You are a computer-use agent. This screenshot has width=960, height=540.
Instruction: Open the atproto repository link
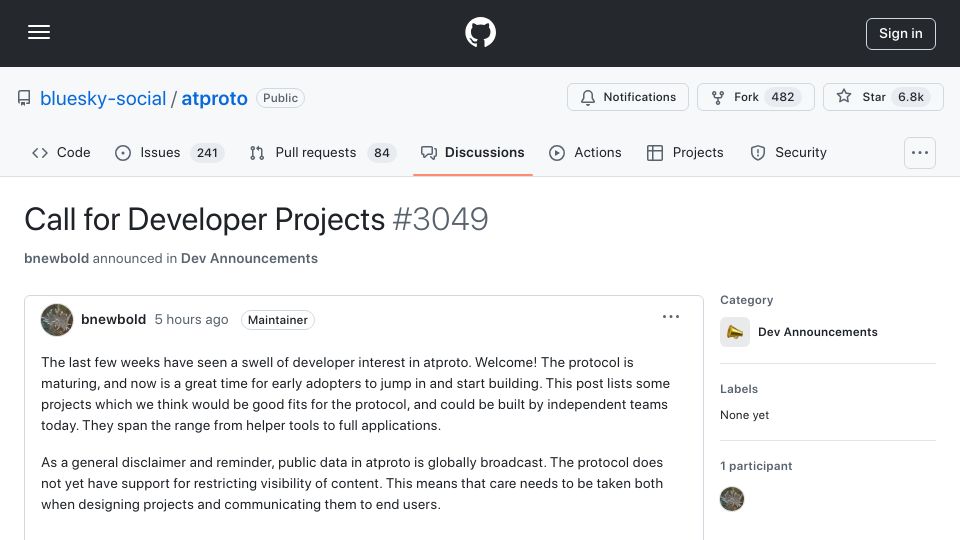point(214,98)
